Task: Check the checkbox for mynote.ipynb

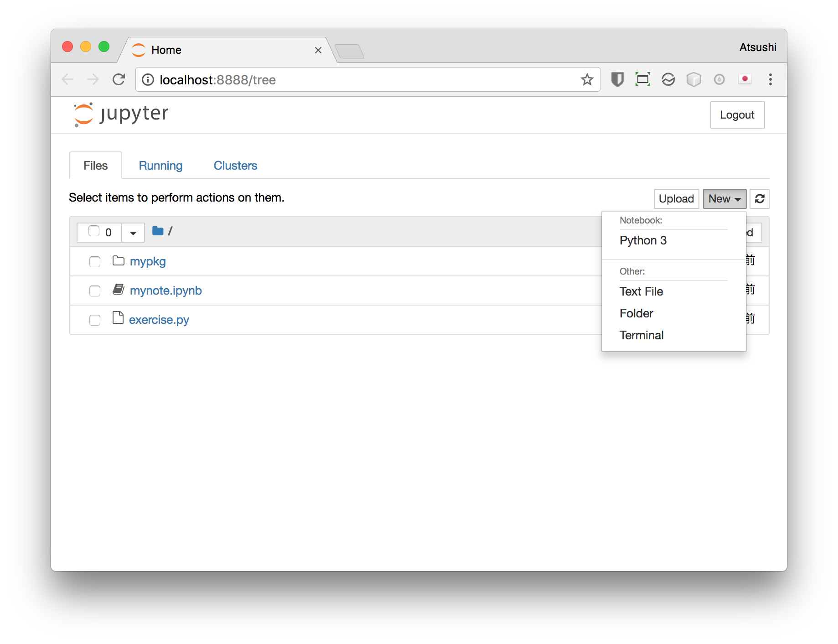Action: (x=94, y=291)
